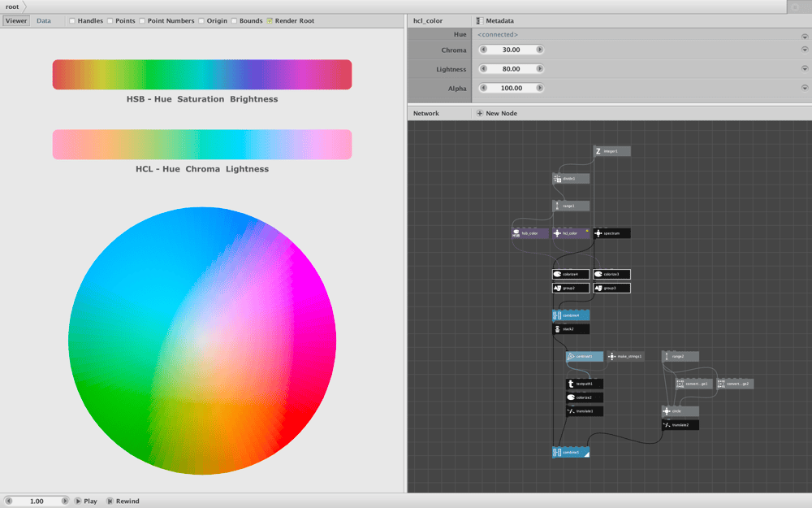Select the group2 node
The image size is (812, 508).
pyautogui.click(x=571, y=288)
